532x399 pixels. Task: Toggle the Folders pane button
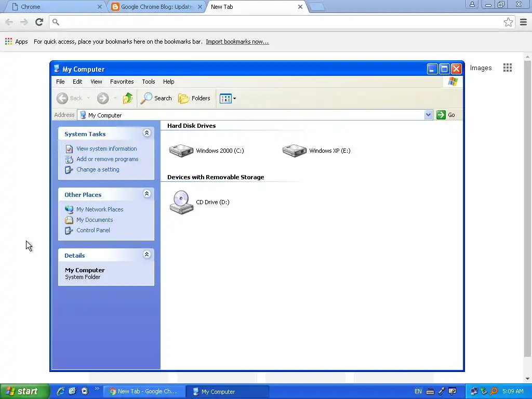[x=194, y=98]
